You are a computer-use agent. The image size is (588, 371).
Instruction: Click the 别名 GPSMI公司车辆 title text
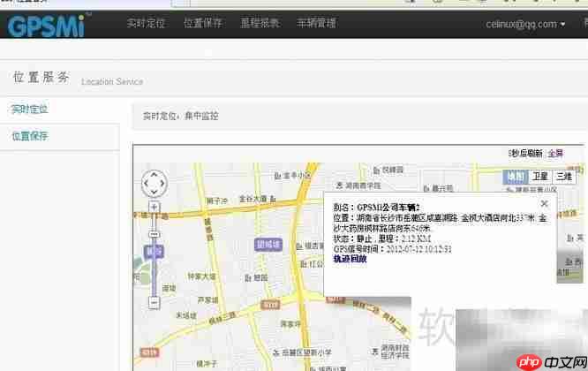point(376,207)
